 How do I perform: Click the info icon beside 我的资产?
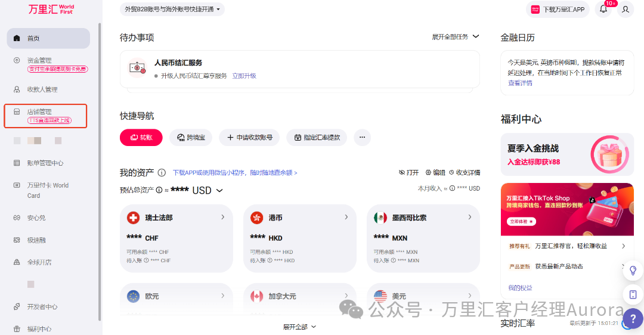[x=162, y=173]
